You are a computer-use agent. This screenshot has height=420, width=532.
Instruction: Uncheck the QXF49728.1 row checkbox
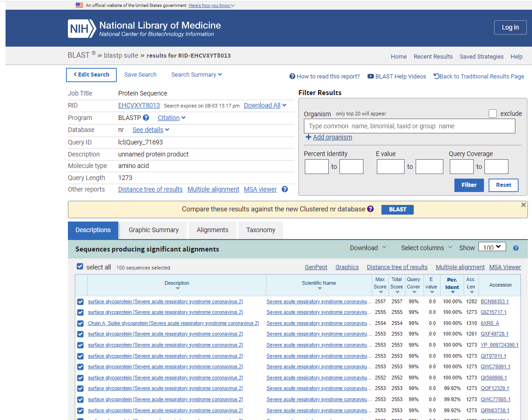point(80,334)
